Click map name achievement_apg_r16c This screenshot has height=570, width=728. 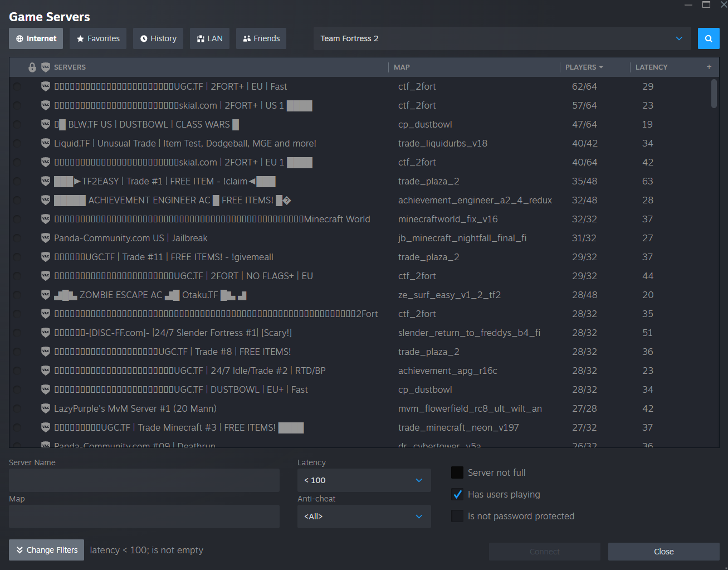448,371
